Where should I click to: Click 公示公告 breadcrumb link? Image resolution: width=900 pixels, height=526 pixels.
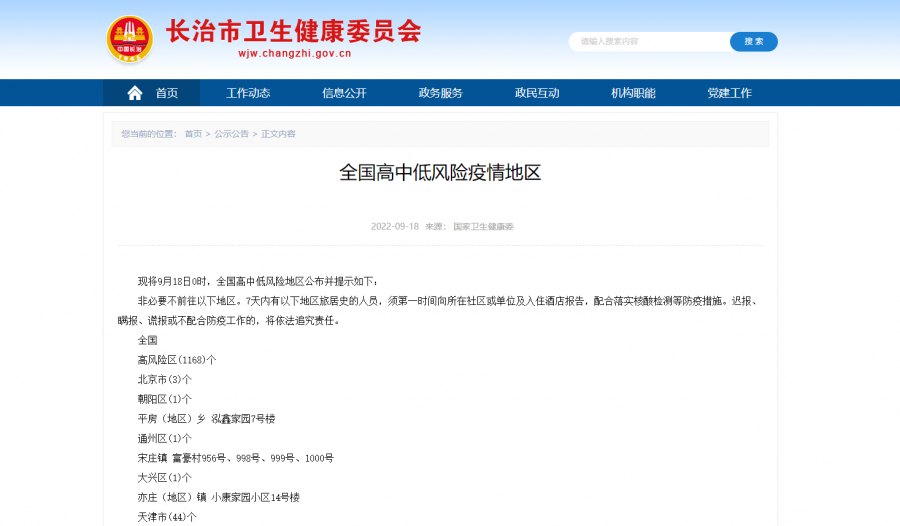click(231, 134)
